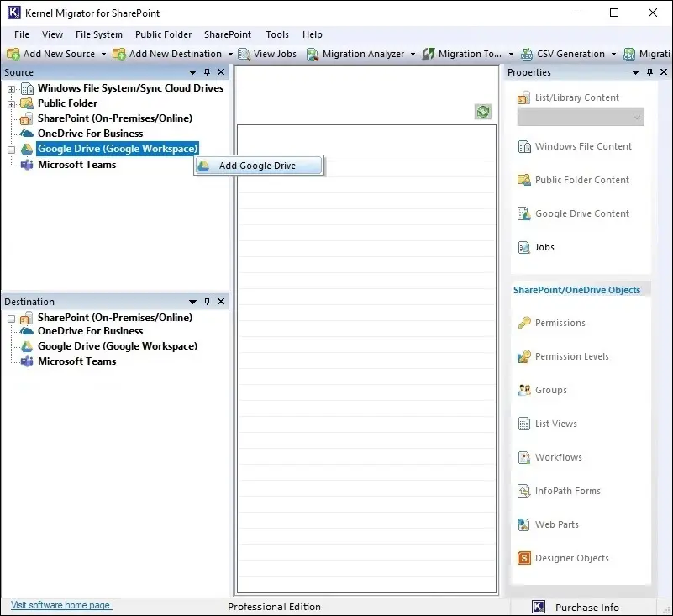Click the Google Drive Content icon
The width and height of the screenshot is (673, 616).
(524, 213)
